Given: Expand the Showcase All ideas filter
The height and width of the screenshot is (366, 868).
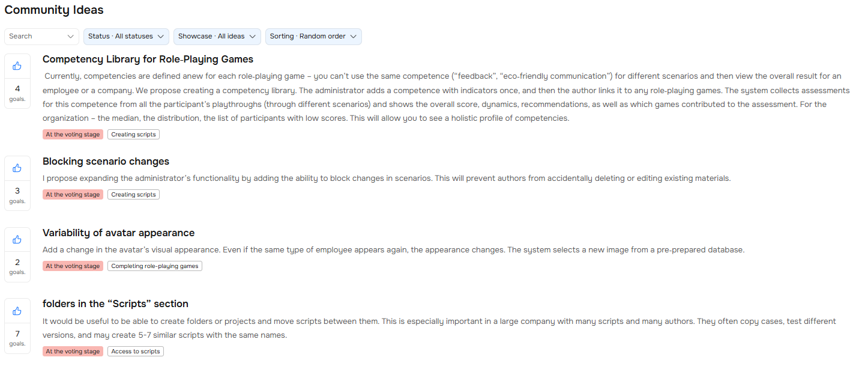Looking at the screenshot, I should [x=217, y=37].
